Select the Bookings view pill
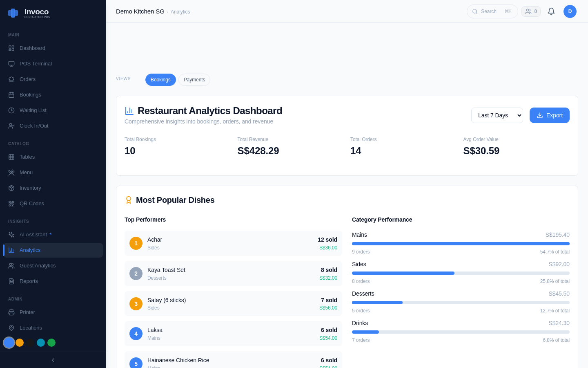 tap(160, 80)
